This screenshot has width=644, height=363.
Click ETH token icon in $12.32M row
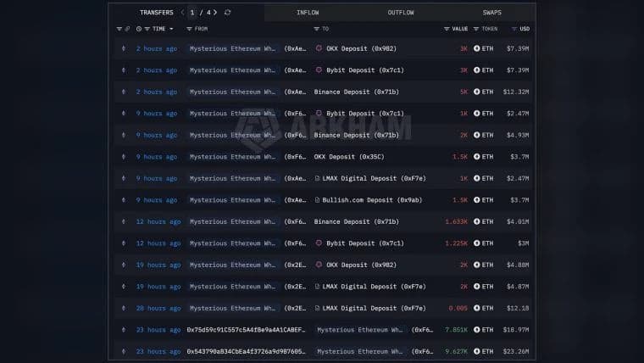click(476, 92)
